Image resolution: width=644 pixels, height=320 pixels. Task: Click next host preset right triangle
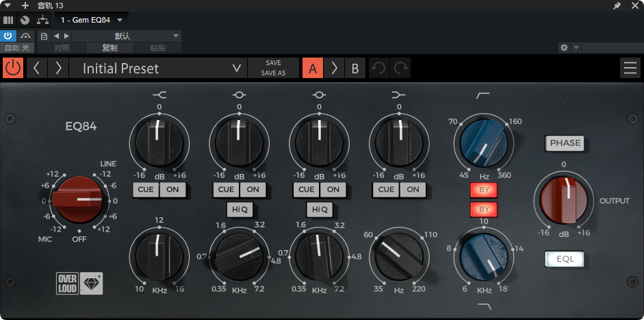[x=66, y=36]
